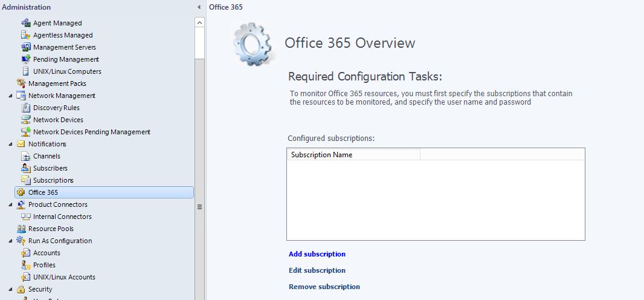Image resolution: width=644 pixels, height=300 pixels.
Task: Select Agentless Managed tree item
Action: (63, 35)
